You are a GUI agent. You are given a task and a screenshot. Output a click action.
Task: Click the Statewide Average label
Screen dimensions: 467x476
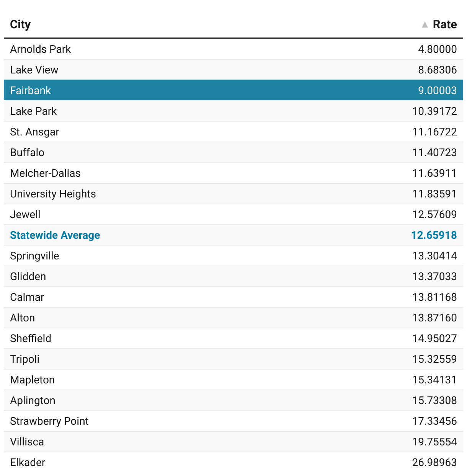pos(55,235)
